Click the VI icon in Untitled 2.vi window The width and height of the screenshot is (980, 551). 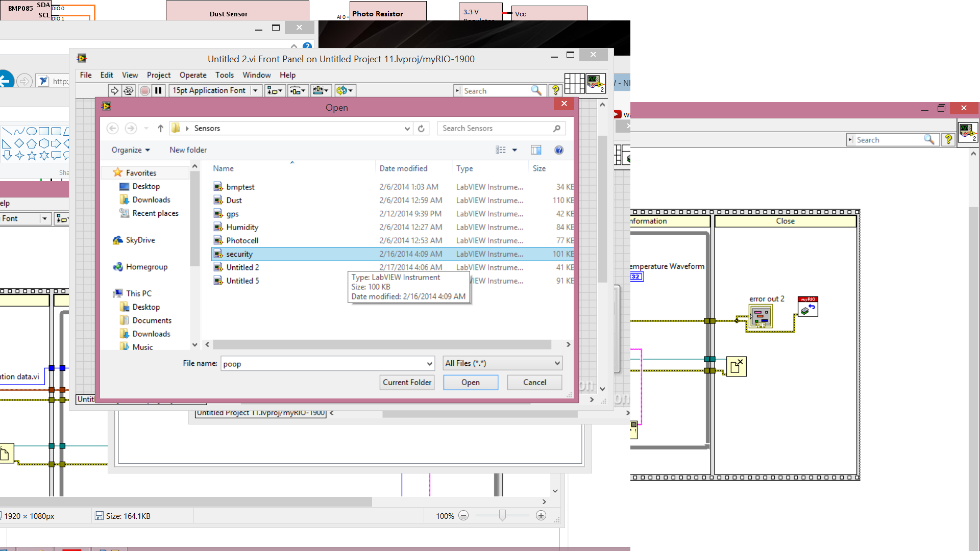coord(596,83)
